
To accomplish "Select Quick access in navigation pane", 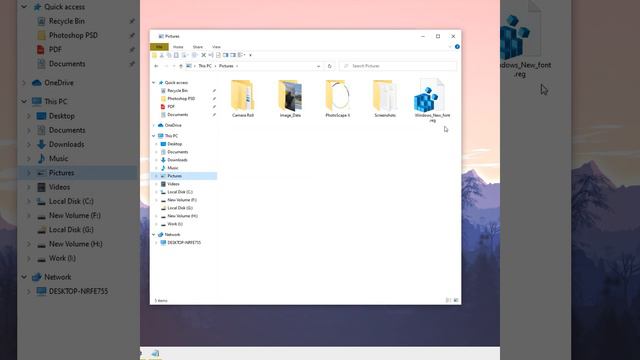I will pos(176,82).
